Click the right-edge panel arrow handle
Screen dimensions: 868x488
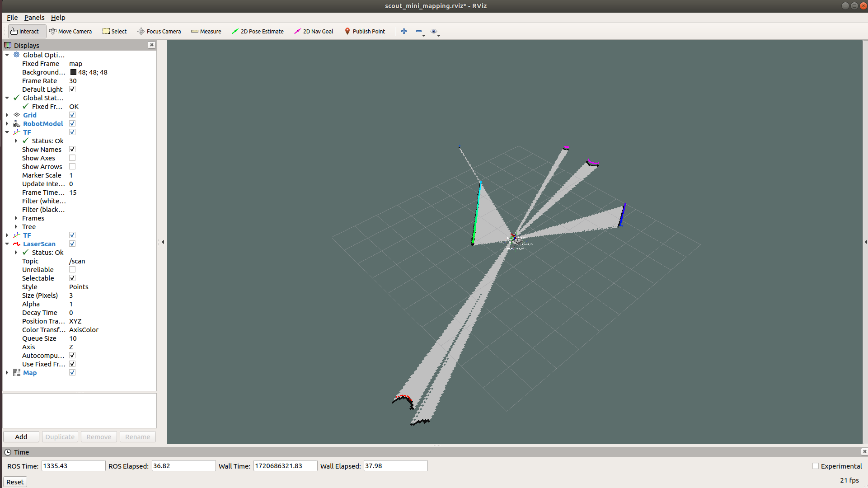tap(865, 242)
